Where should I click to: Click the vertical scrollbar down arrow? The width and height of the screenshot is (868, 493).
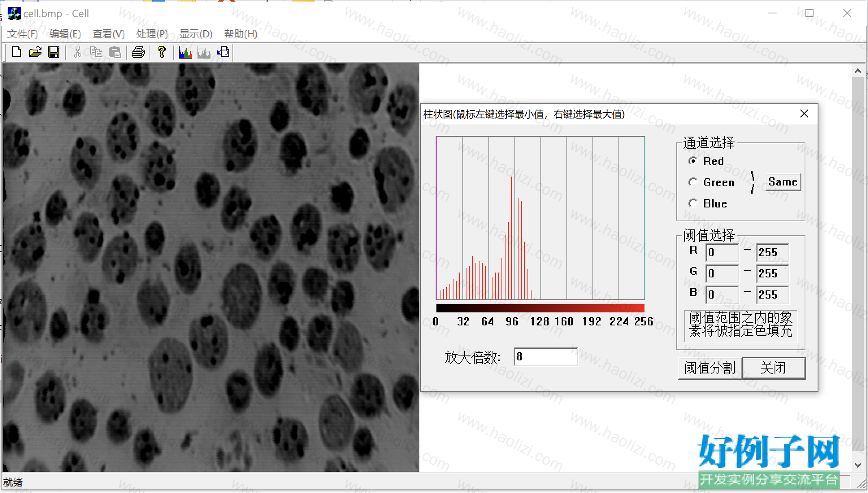tap(858, 465)
